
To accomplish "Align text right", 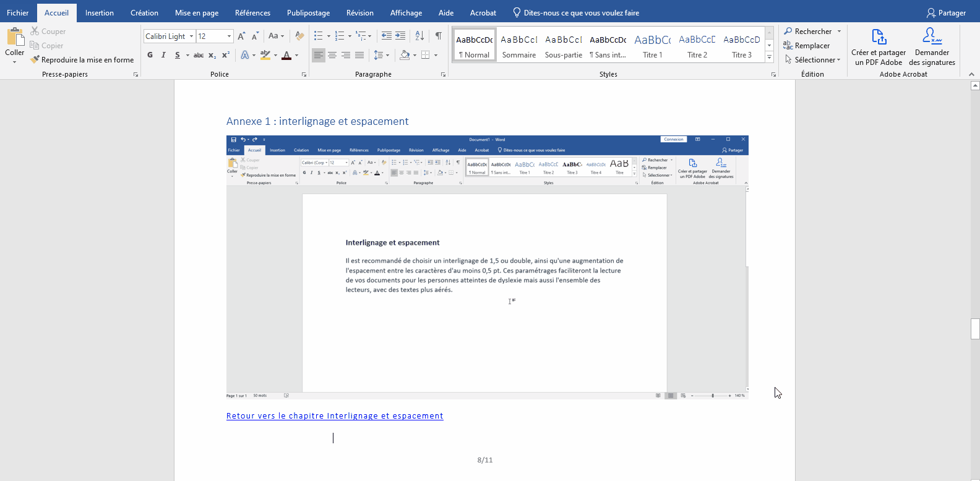I will pyautogui.click(x=346, y=55).
